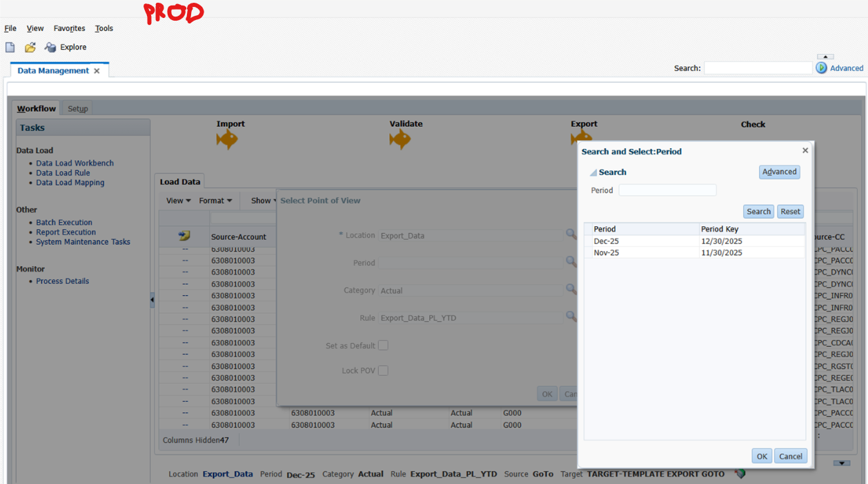This screenshot has width=868, height=484.
Task: Click the Dec-25 period in POV bar
Action: (x=301, y=474)
